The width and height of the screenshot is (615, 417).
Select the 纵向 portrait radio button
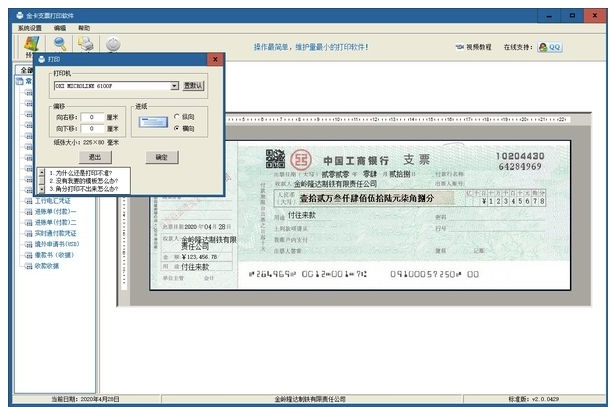tap(176, 117)
